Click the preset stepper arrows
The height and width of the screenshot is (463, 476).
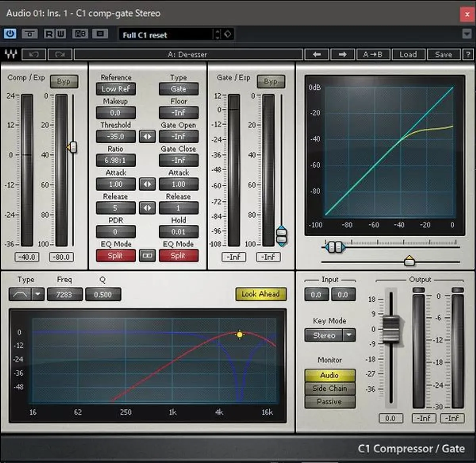tap(217, 35)
